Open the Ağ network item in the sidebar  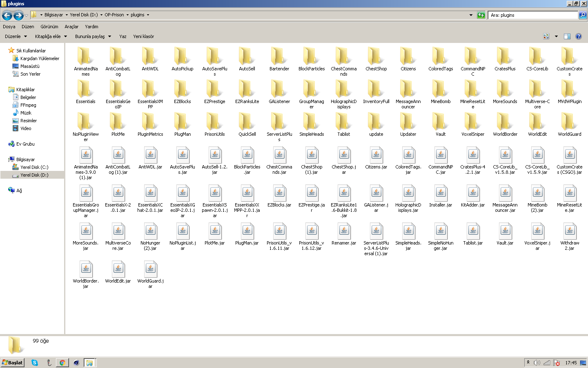coord(15,191)
